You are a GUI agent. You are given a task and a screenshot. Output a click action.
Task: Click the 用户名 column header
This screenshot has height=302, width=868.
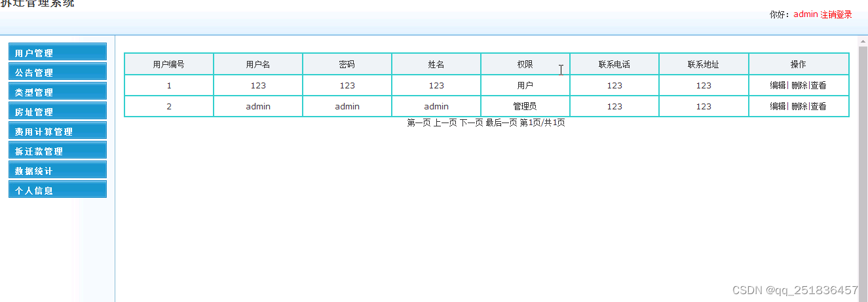(258, 64)
